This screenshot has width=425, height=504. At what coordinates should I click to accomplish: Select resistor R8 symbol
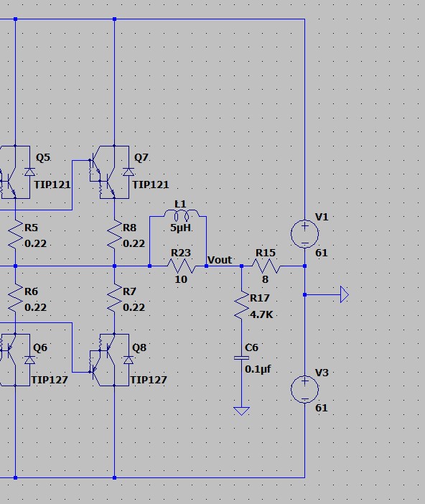[114, 234]
